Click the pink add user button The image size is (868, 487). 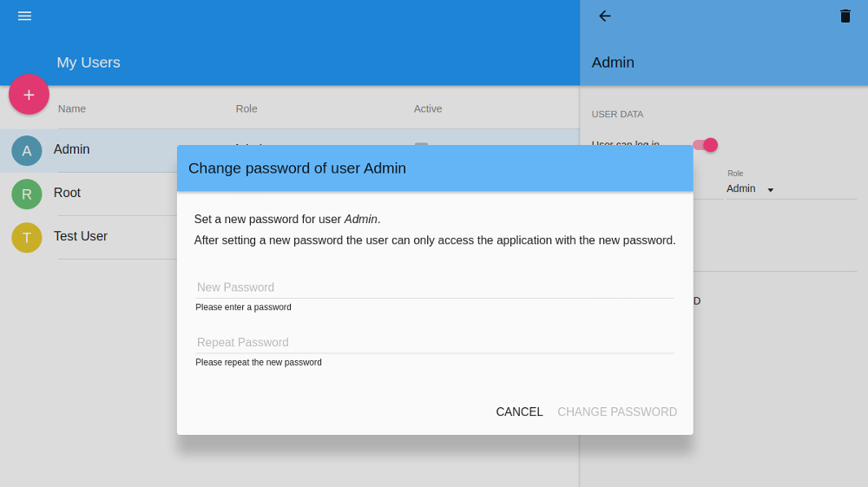coord(29,95)
